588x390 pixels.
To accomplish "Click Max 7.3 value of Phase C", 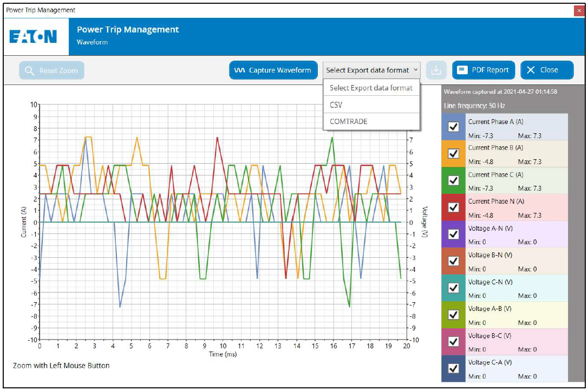I will 530,188.
